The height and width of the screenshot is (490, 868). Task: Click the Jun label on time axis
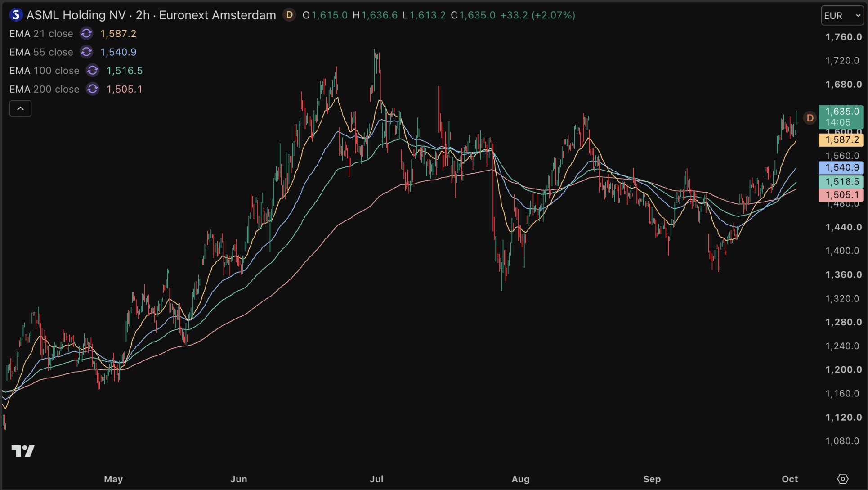click(238, 479)
